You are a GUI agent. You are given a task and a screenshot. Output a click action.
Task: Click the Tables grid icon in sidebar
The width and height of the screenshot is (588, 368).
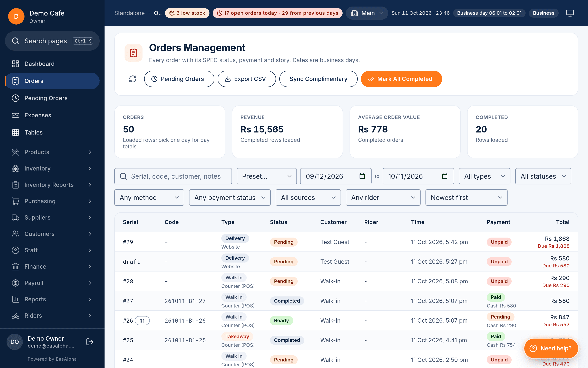click(x=16, y=132)
